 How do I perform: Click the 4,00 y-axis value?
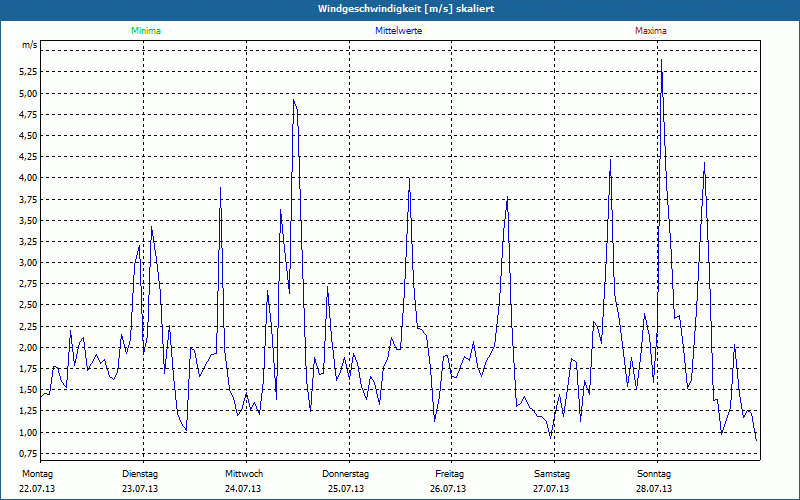29,178
